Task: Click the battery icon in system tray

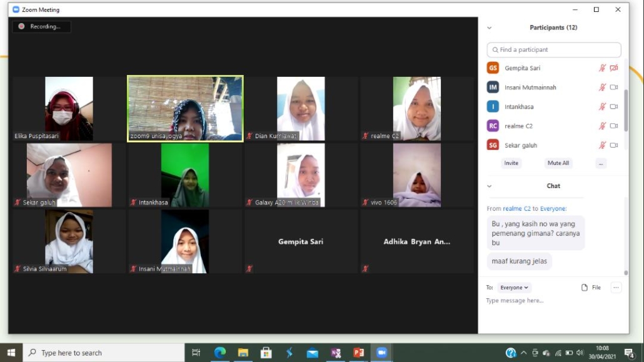Action: coord(569,353)
